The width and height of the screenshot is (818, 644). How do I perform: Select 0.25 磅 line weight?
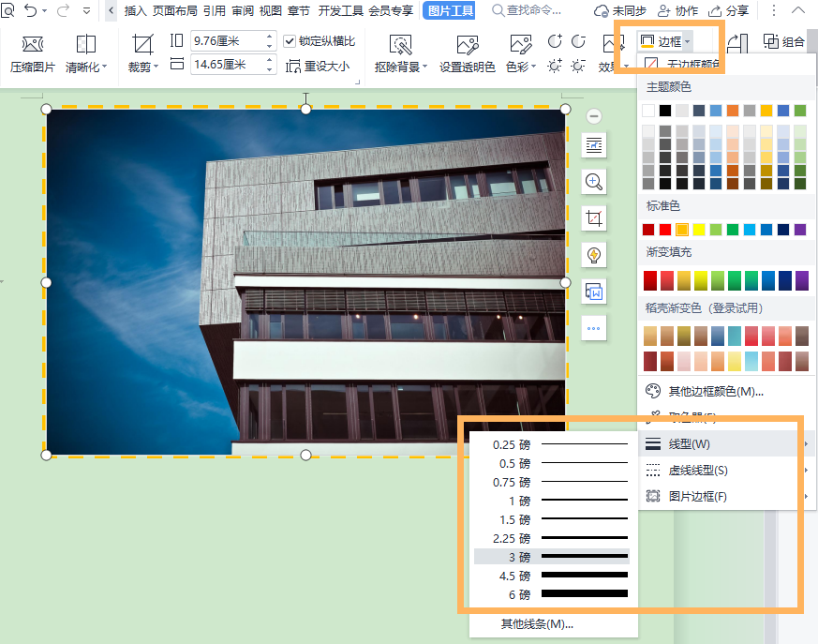[x=552, y=444]
